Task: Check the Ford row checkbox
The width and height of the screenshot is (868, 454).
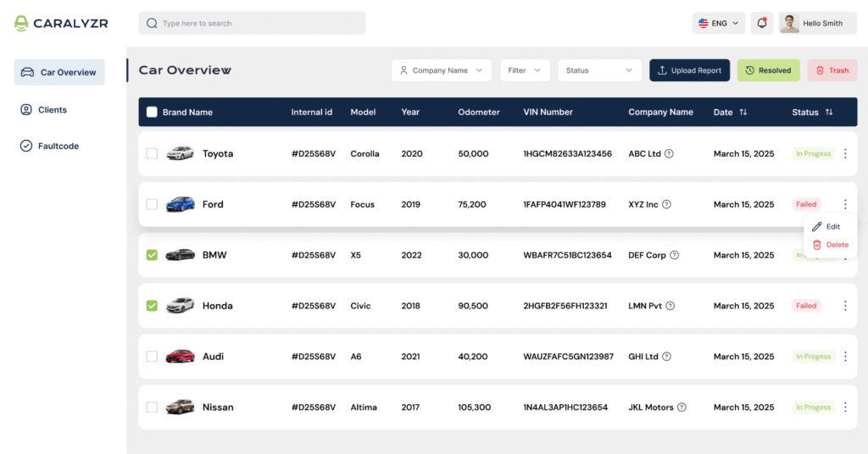Action: click(152, 205)
